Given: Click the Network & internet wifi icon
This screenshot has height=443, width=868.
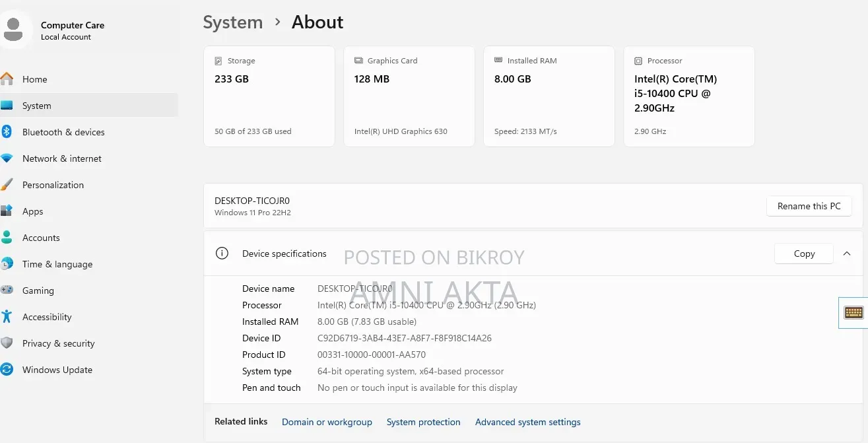Looking at the screenshot, I should coord(7,158).
